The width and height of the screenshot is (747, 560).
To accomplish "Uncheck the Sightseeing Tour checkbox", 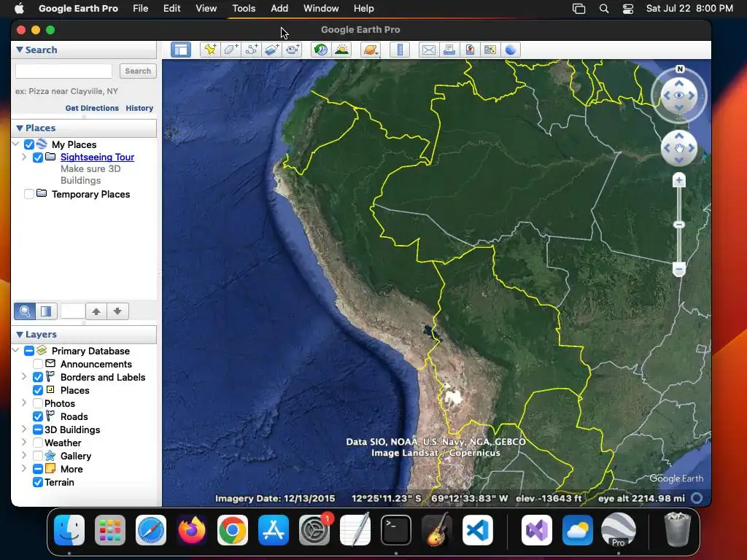I will point(38,157).
